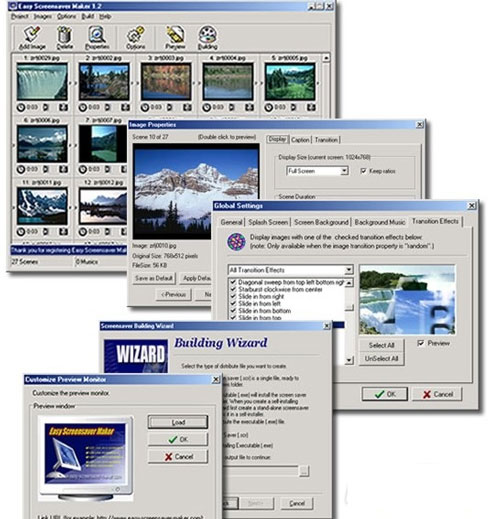The height and width of the screenshot is (519, 500).
Task: Open the Caption tab in Image Properties
Action: click(x=300, y=140)
